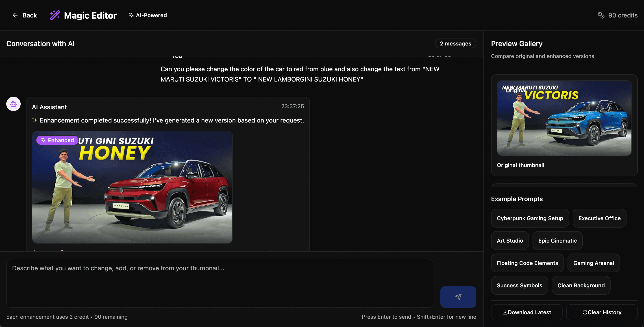Click 'Compare original and enhanced versions' subtitle
The width and height of the screenshot is (644, 327).
pos(542,56)
